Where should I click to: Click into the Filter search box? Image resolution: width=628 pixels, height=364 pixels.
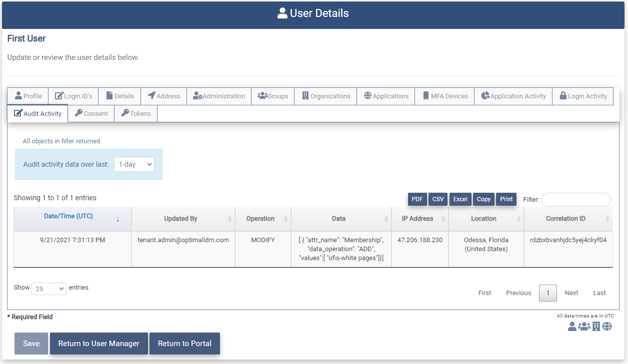click(x=576, y=200)
